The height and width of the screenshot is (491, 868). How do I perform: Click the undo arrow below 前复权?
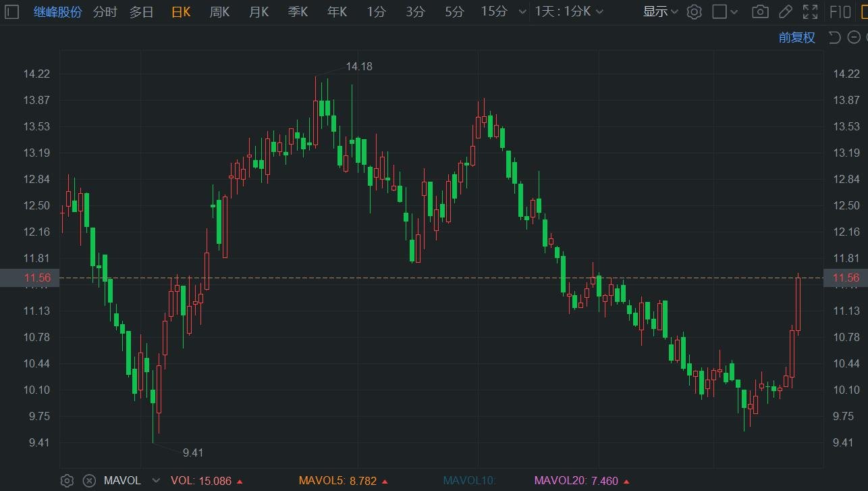point(834,38)
